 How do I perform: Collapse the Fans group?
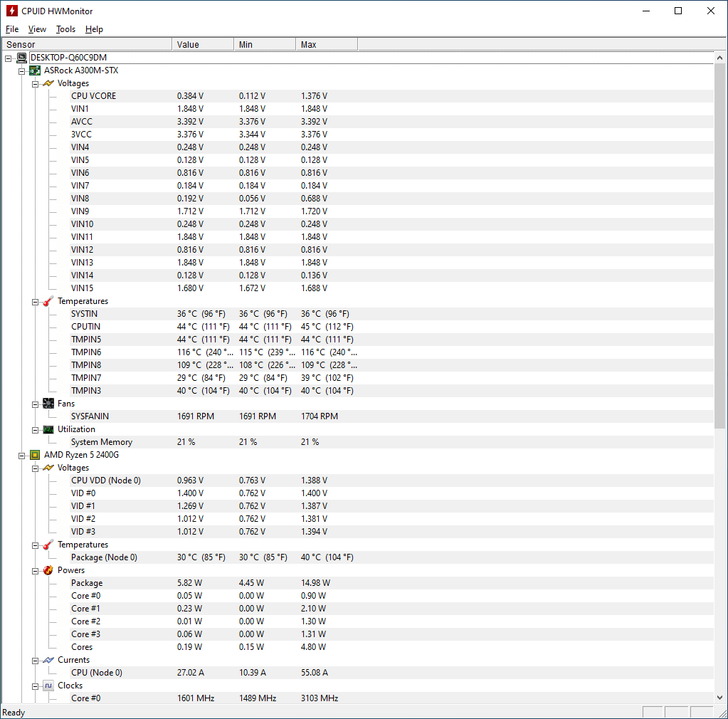coord(35,404)
